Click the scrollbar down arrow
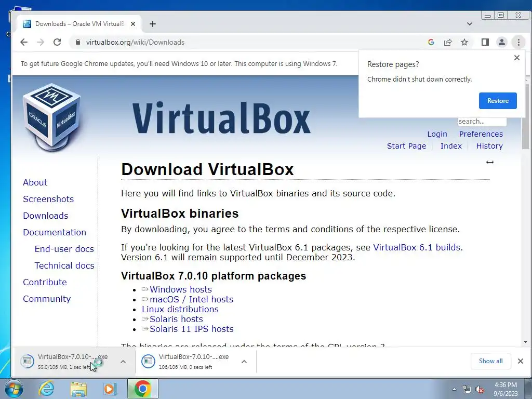The height and width of the screenshot is (399, 532). [x=525, y=342]
